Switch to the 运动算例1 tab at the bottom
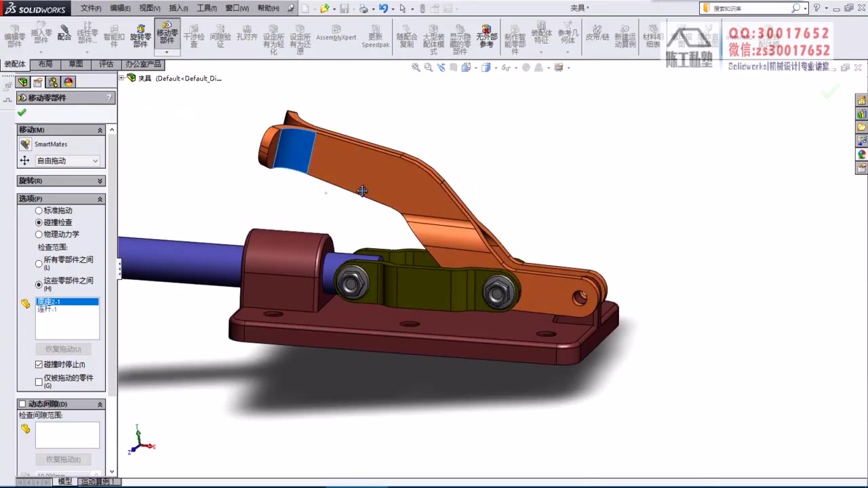The image size is (868, 488). click(x=98, y=482)
